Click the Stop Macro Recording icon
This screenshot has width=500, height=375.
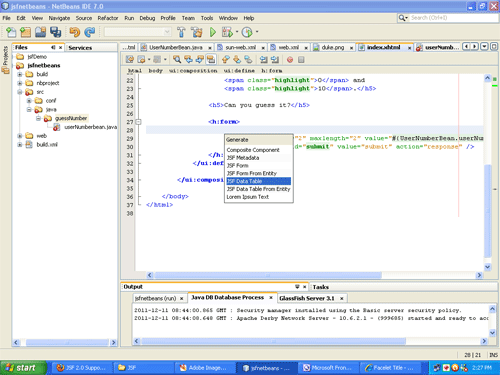[x=301, y=60]
